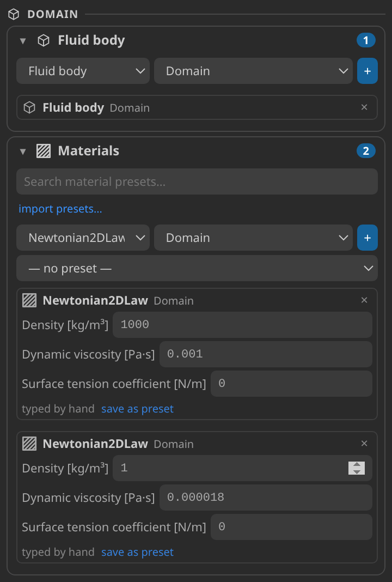The image size is (392, 582).
Task: Collapse the Materials section
Action: click(23, 151)
